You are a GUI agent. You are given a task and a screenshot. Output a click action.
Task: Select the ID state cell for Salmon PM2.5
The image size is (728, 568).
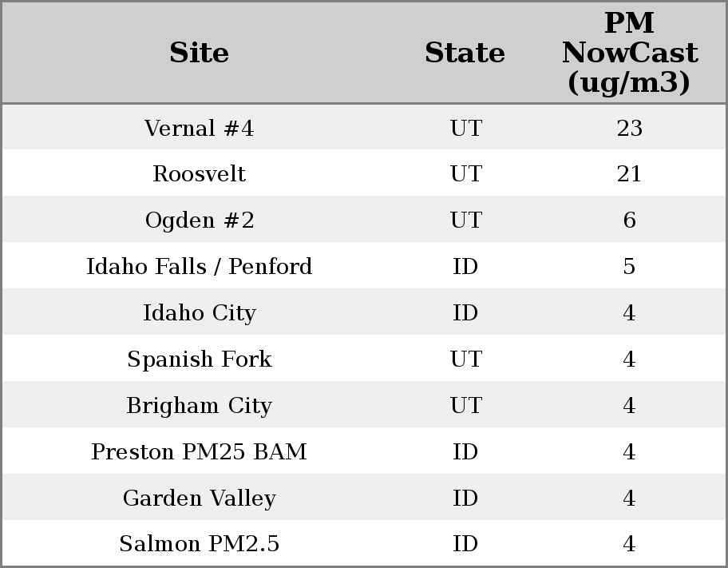tap(465, 544)
